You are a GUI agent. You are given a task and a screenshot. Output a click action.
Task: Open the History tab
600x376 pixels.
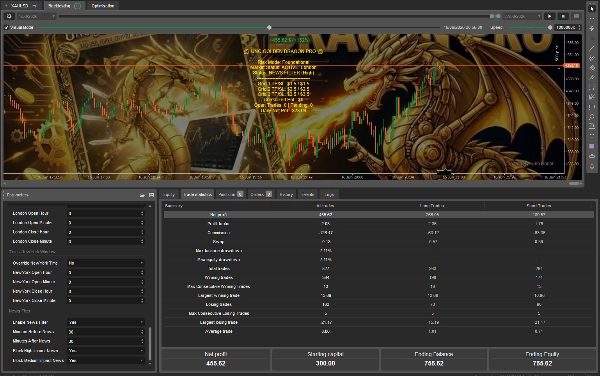point(286,195)
